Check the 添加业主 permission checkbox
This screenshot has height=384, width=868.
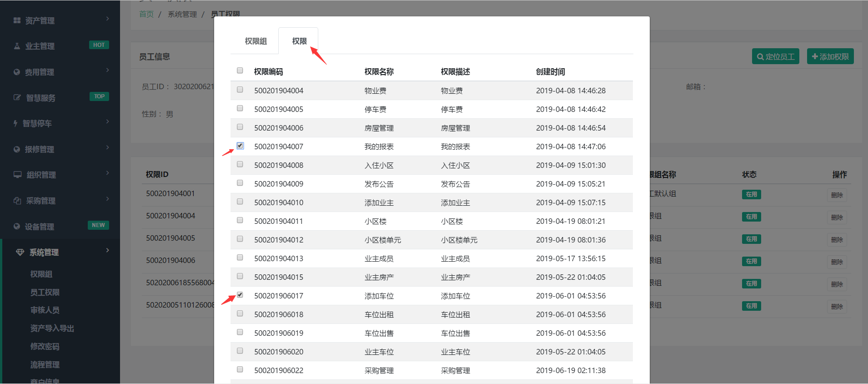coord(240,202)
